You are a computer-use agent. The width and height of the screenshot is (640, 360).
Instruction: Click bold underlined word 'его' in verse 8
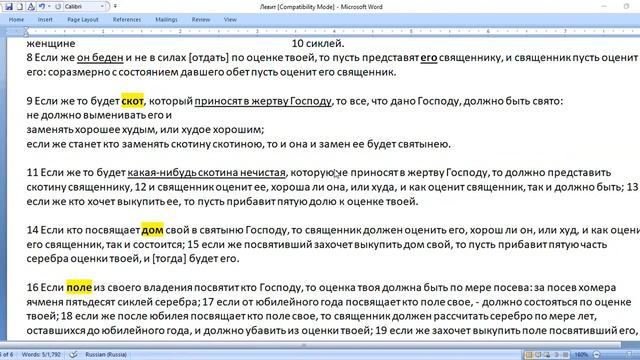[429, 58]
